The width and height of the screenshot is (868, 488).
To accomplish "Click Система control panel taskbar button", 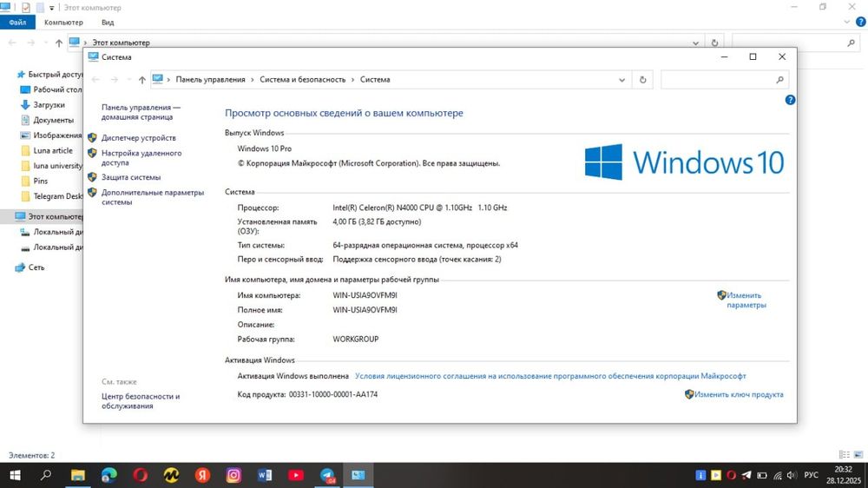I will (358, 475).
